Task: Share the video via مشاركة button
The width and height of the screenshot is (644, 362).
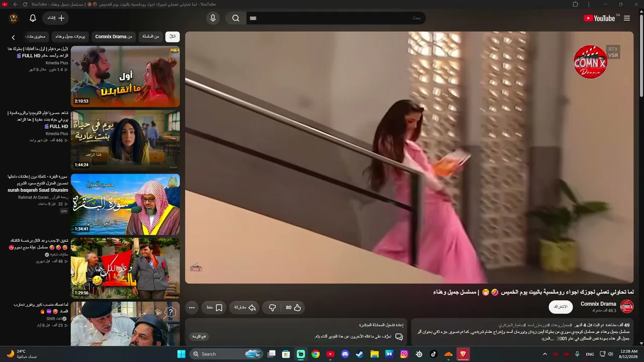Action: (245, 308)
